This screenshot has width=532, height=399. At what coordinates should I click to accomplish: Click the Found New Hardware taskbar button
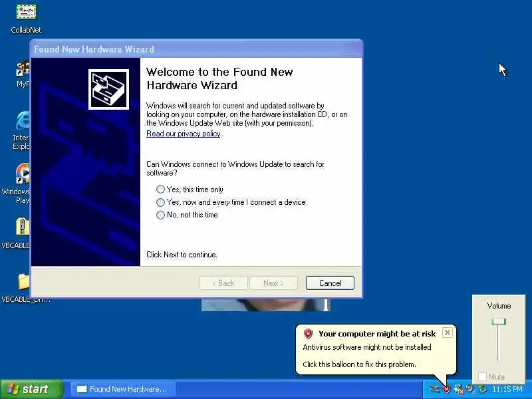[124, 389]
